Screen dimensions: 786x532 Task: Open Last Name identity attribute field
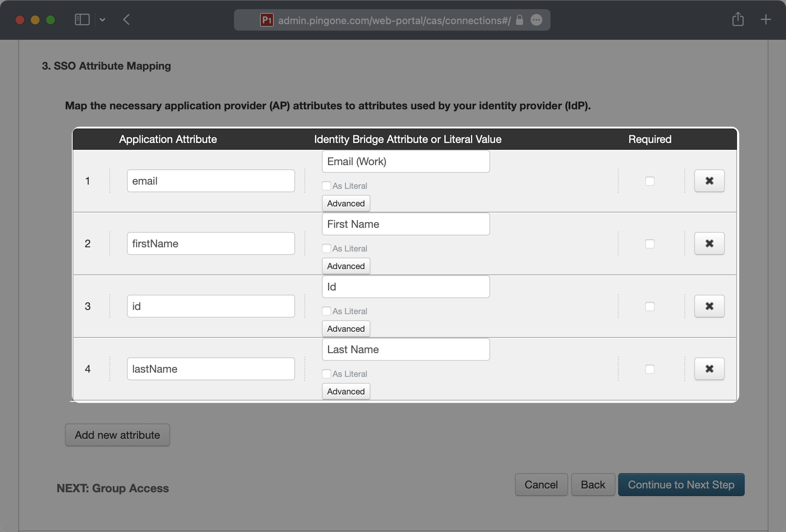(x=405, y=349)
